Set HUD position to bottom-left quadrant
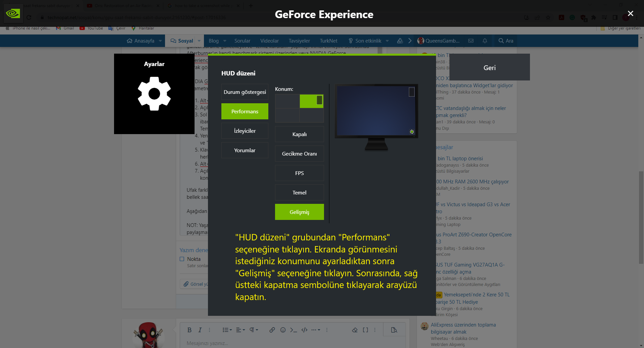 287,116
